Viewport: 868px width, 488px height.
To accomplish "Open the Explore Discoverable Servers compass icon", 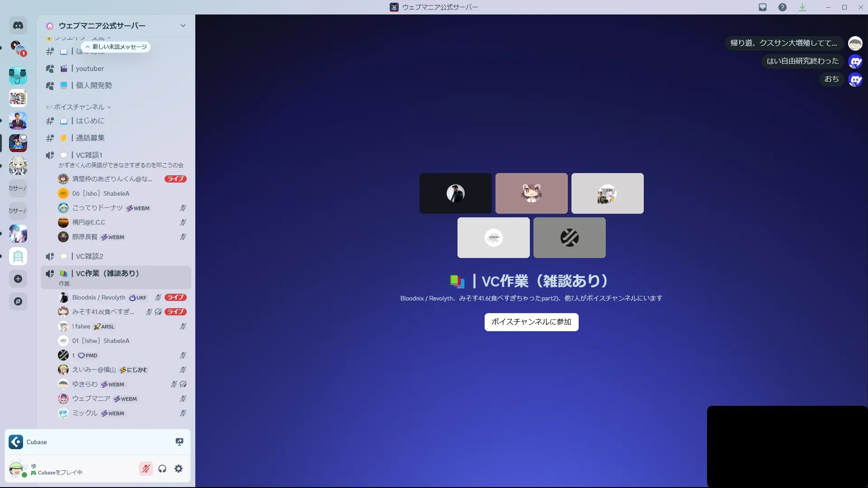I will [18, 301].
